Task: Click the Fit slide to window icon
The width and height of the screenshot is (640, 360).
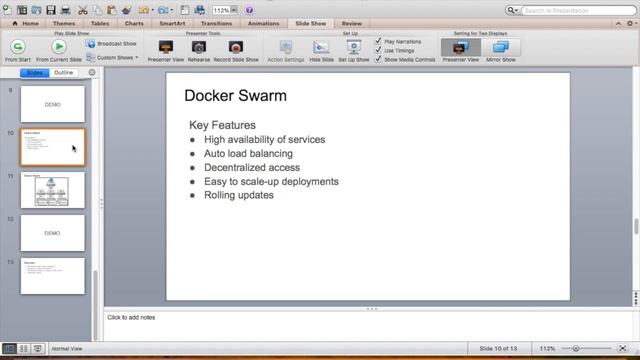Action: (x=622, y=349)
